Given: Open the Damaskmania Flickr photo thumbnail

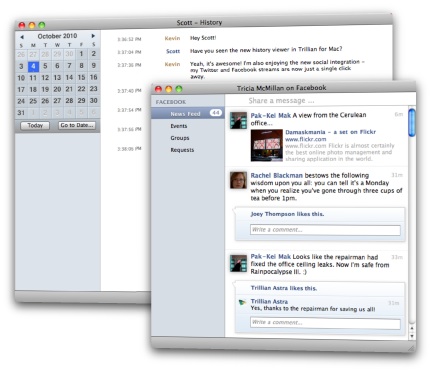Looking at the screenshot, I should tap(266, 145).
